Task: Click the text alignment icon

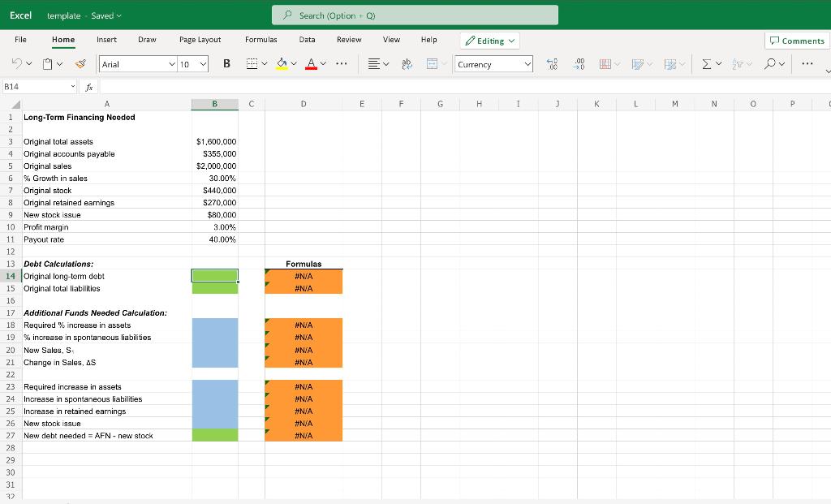Action: coord(373,63)
